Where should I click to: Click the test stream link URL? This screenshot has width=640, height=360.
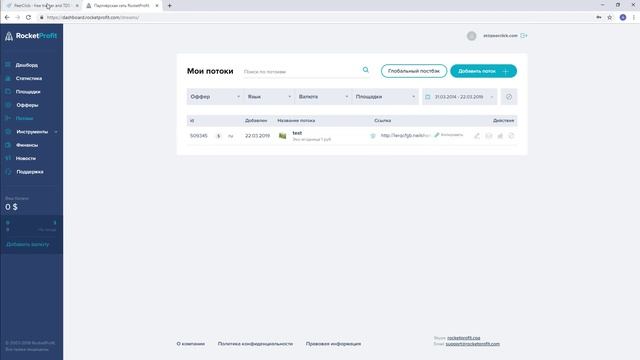point(405,136)
